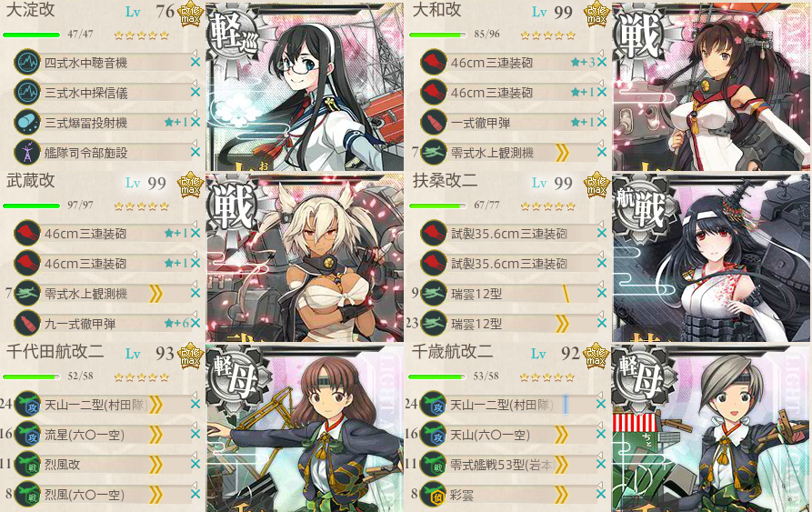Click the 千歳航改二 ship name

click(x=452, y=352)
